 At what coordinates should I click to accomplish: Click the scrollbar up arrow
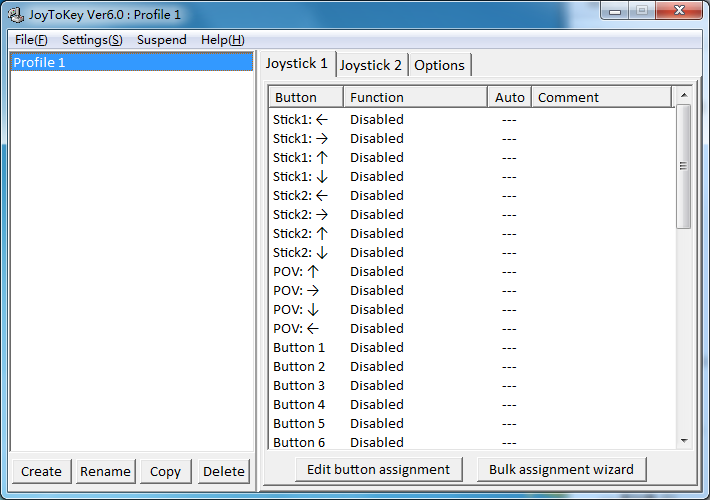tap(684, 95)
